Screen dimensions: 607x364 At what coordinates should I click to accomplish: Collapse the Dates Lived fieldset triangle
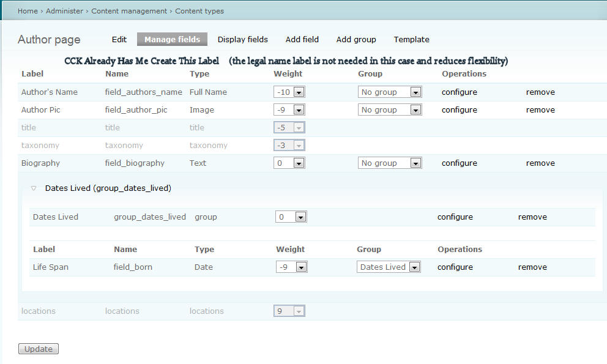(34, 188)
